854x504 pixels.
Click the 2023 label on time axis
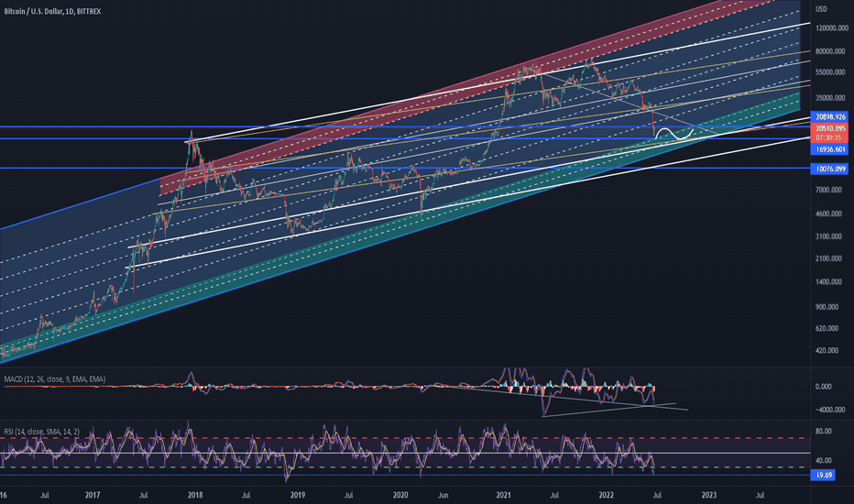click(708, 495)
